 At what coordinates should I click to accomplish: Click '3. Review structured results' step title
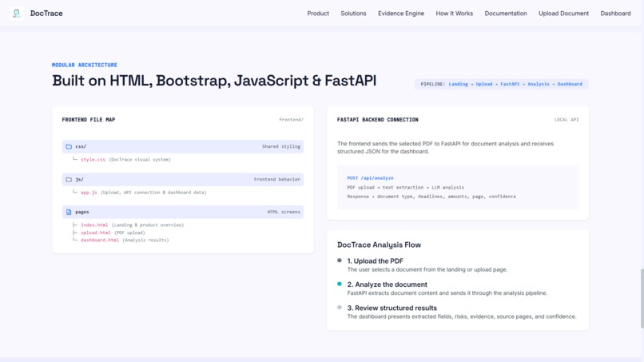point(392,308)
